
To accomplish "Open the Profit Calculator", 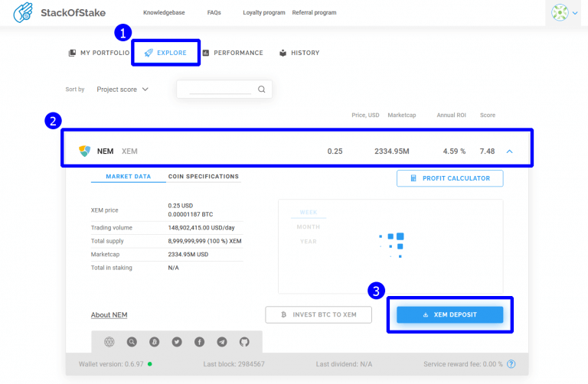I will (450, 178).
